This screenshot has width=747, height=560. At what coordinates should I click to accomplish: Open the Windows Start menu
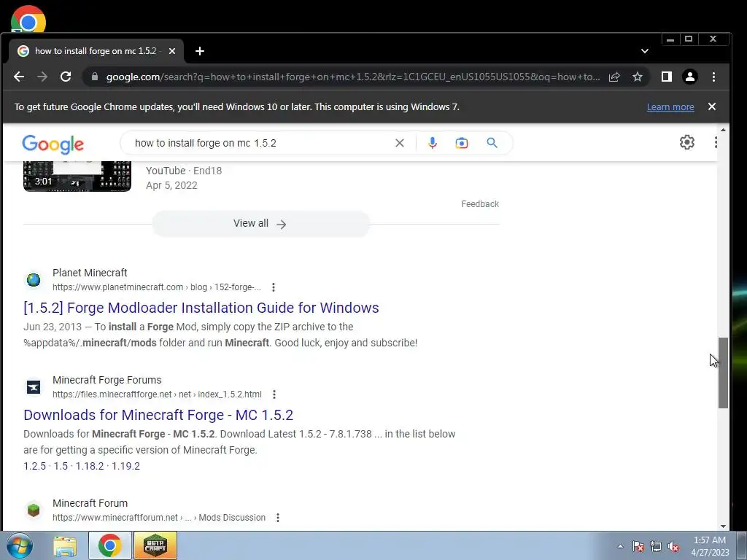coord(20,545)
